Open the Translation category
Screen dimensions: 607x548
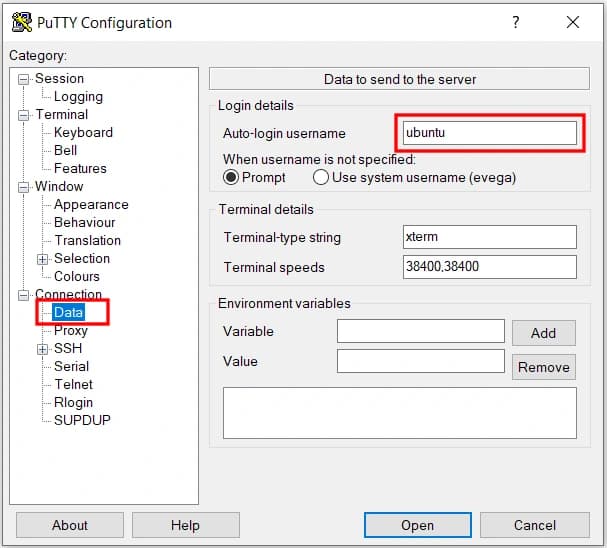[87, 240]
